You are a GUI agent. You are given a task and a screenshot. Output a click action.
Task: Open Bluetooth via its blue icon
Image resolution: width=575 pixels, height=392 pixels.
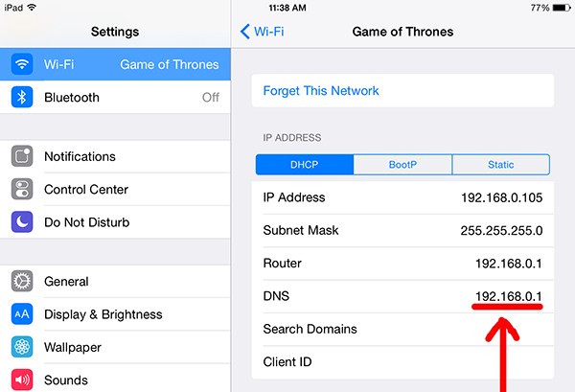(22, 97)
